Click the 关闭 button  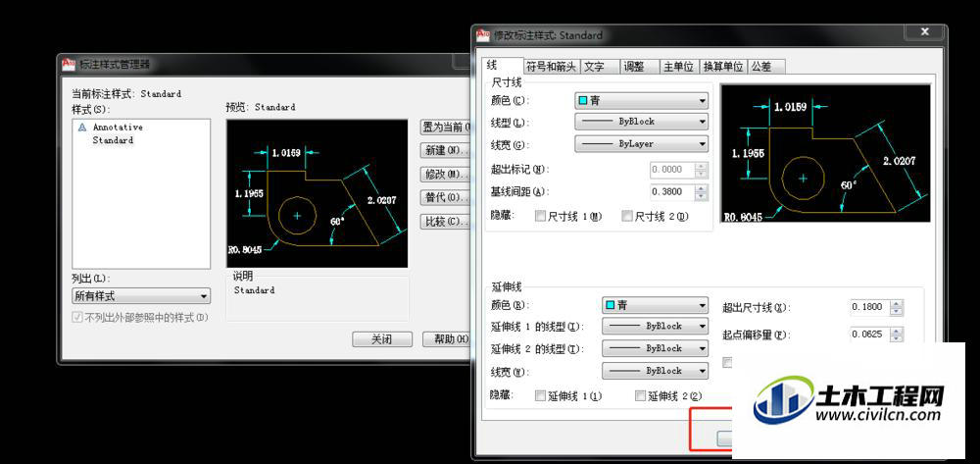click(x=382, y=339)
